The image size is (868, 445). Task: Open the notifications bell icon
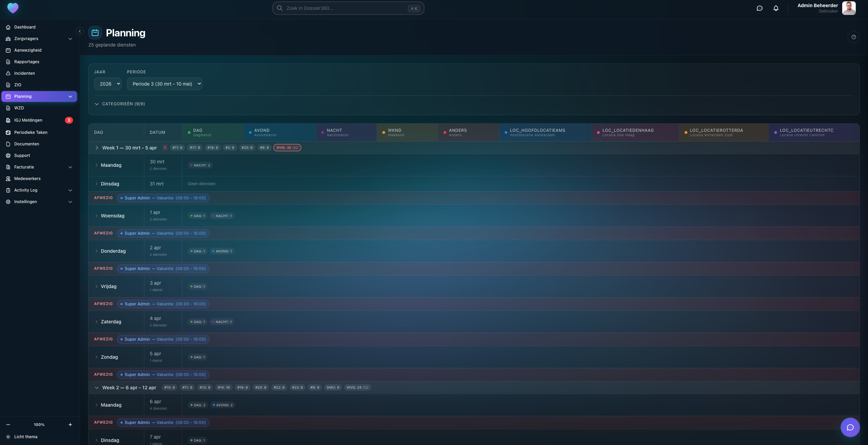click(776, 8)
